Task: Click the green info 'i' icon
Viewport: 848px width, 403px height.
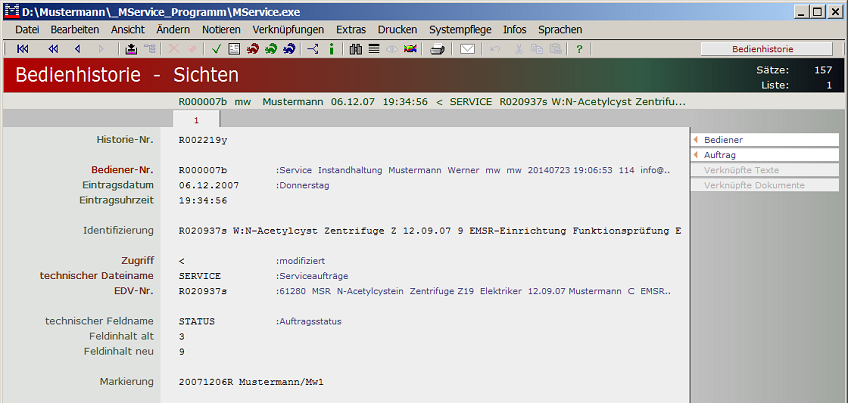Action: tap(331, 49)
